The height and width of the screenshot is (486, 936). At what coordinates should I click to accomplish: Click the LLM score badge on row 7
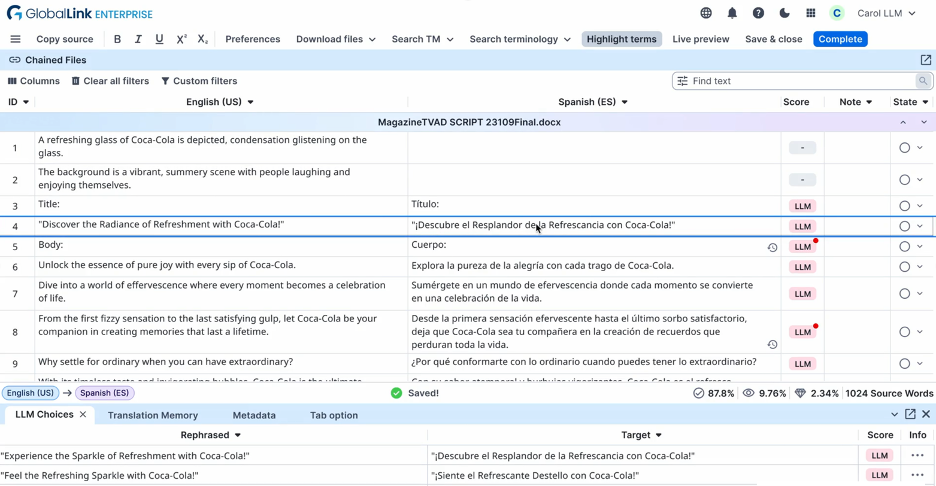[x=802, y=294]
